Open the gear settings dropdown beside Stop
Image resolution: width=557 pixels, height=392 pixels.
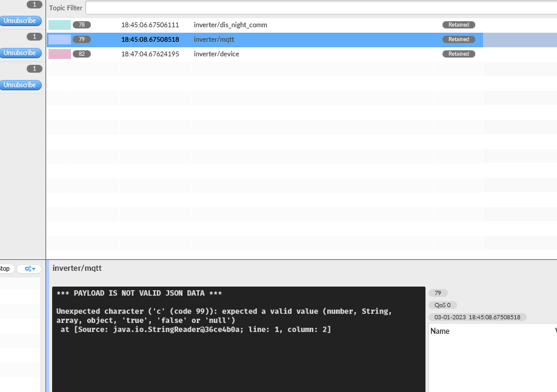28,268
